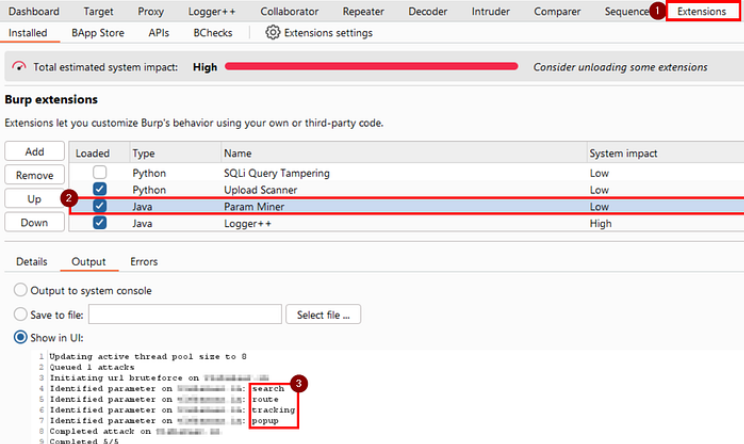Image resolution: width=744 pixels, height=444 pixels.
Task: Open the Dashboard tab
Action: coord(34,11)
